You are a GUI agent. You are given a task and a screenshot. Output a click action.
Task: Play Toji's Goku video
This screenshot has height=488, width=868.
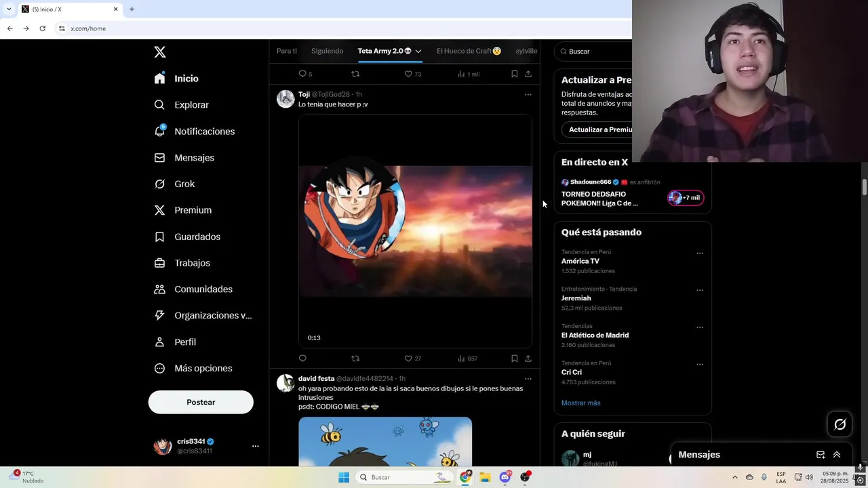[415, 231]
